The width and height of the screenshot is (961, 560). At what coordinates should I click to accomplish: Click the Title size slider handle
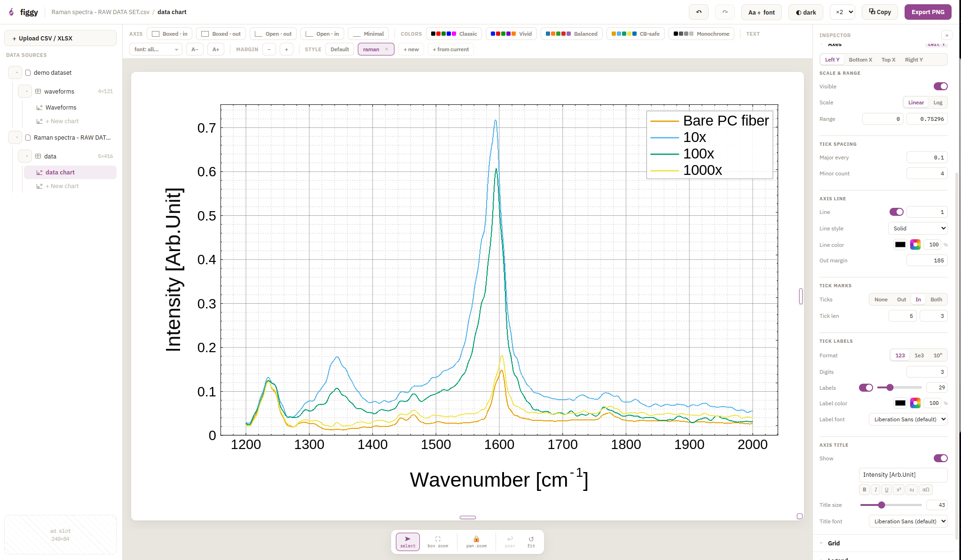pos(882,505)
